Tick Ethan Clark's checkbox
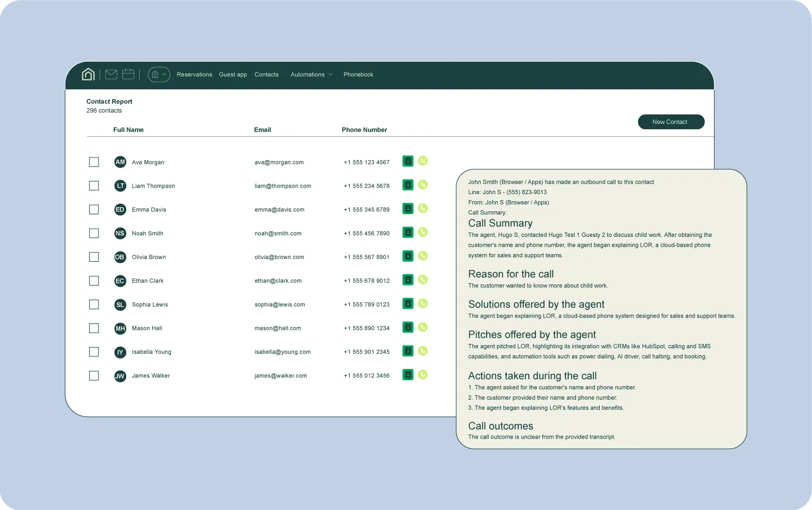The image size is (812, 510). coord(94,281)
